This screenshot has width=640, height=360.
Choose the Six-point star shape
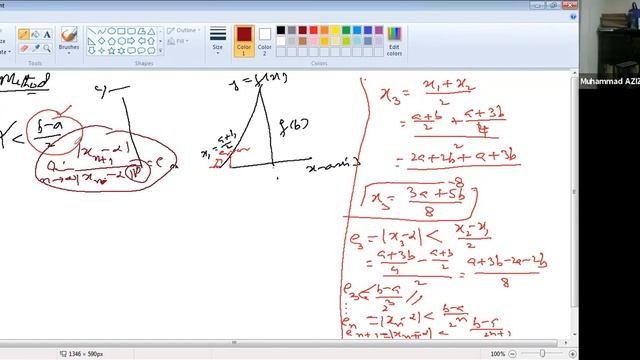point(121,51)
